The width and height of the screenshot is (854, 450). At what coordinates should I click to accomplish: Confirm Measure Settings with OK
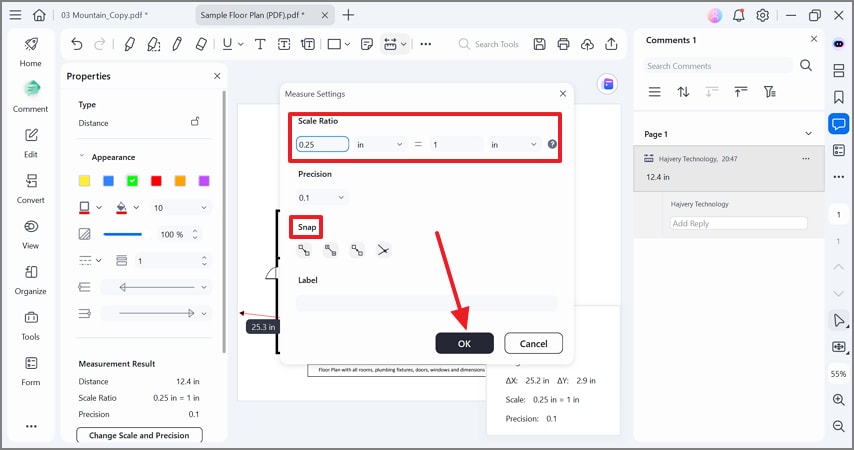click(465, 343)
